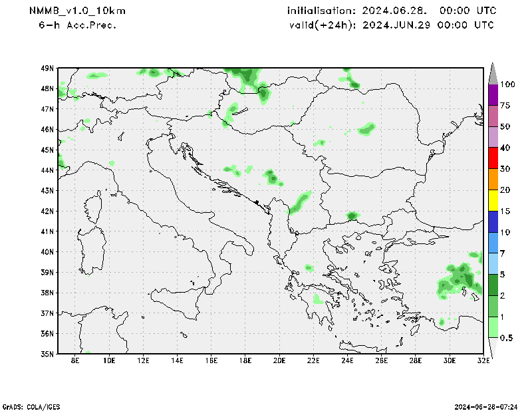
Task: Click the 6-h Acc.Prec. subtitle text
Action: 77,25
